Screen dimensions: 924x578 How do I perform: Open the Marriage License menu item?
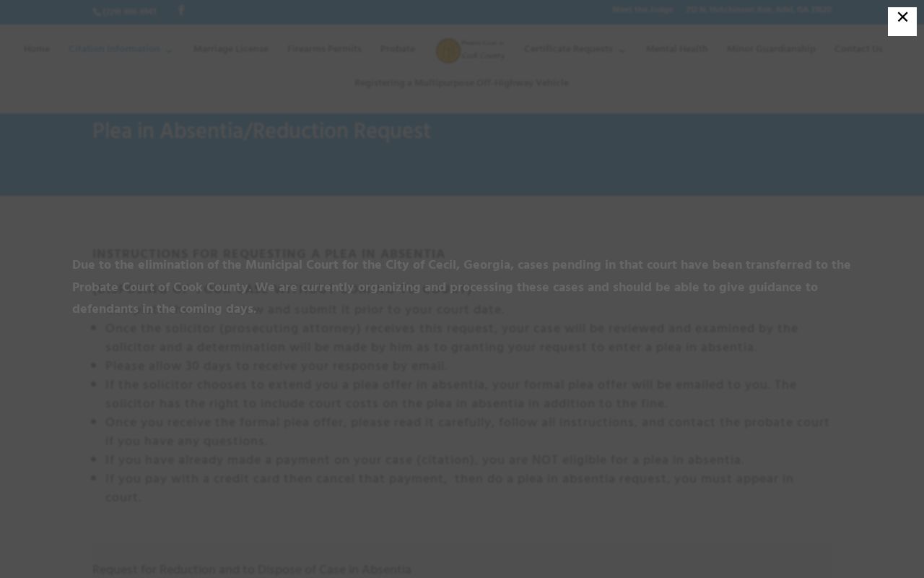(x=231, y=49)
